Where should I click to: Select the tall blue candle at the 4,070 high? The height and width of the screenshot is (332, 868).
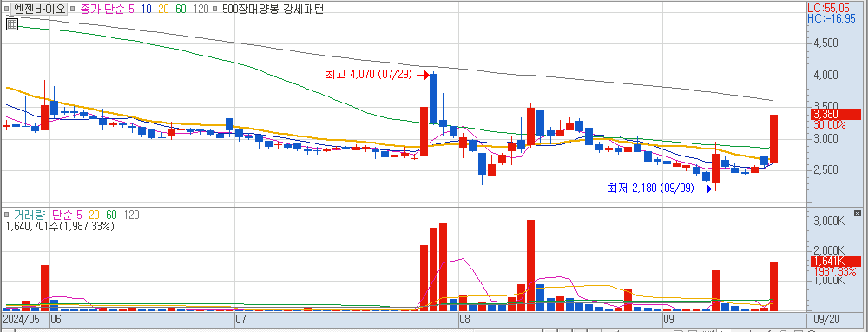click(x=433, y=98)
